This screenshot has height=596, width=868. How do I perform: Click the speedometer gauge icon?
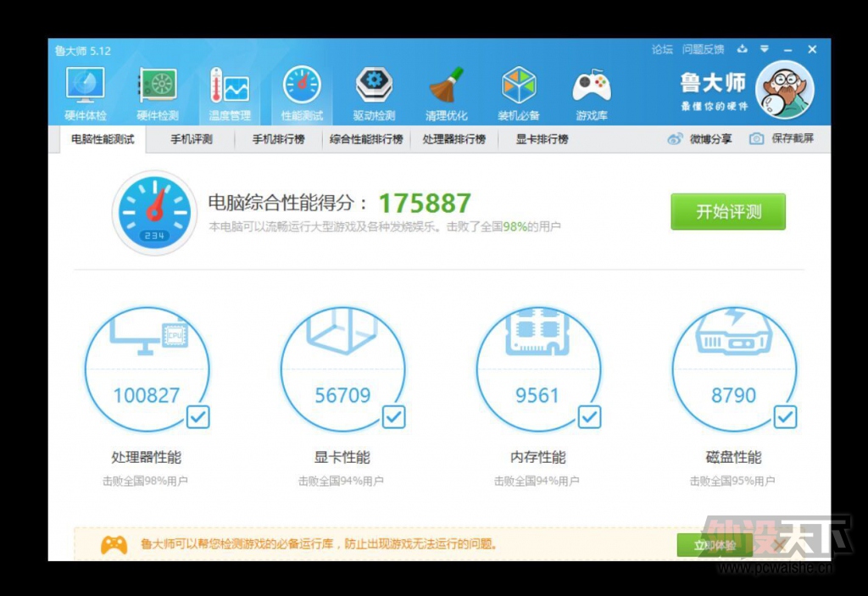(x=154, y=213)
